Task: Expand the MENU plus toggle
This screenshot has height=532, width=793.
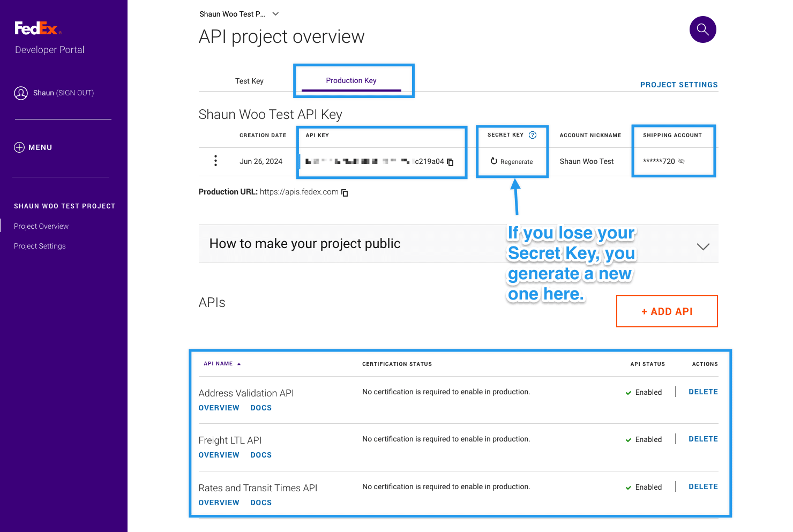Action: pos(19,147)
